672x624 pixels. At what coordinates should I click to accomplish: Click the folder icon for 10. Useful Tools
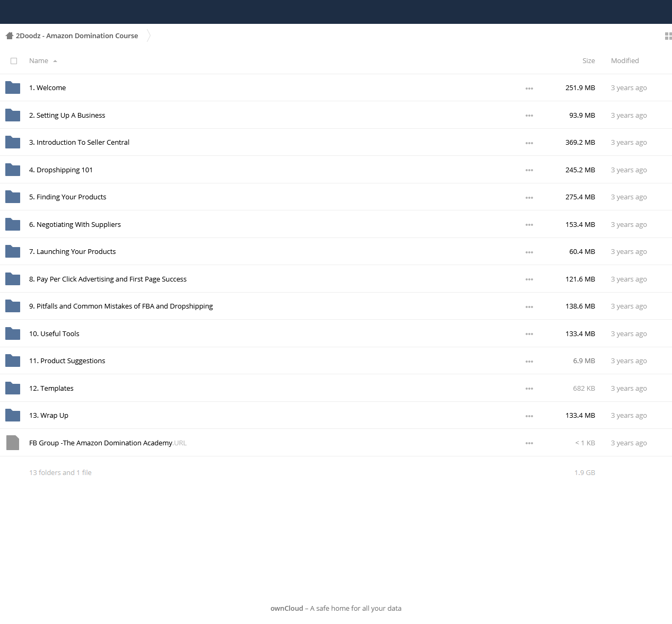(x=13, y=333)
